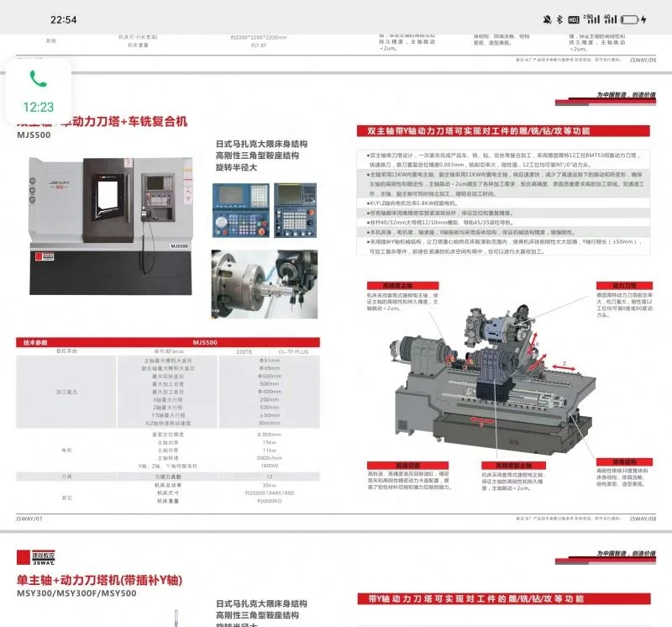The height and width of the screenshot is (627, 672).
Task: Select the 约4500KG machine weight value
Action: (270, 501)
